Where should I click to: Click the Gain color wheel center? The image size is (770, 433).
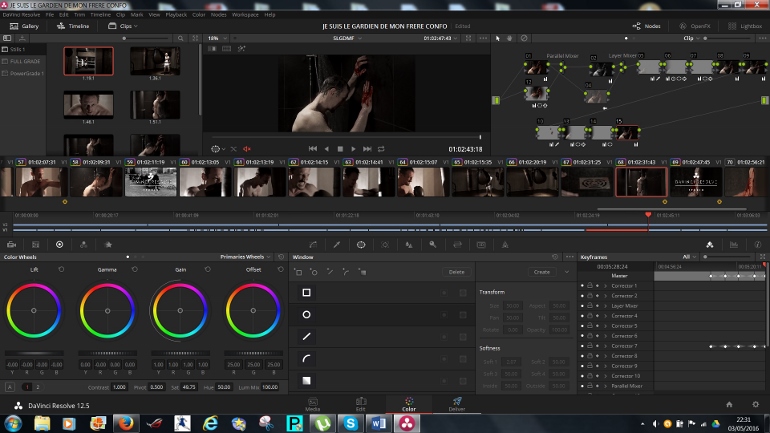[180, 311]
